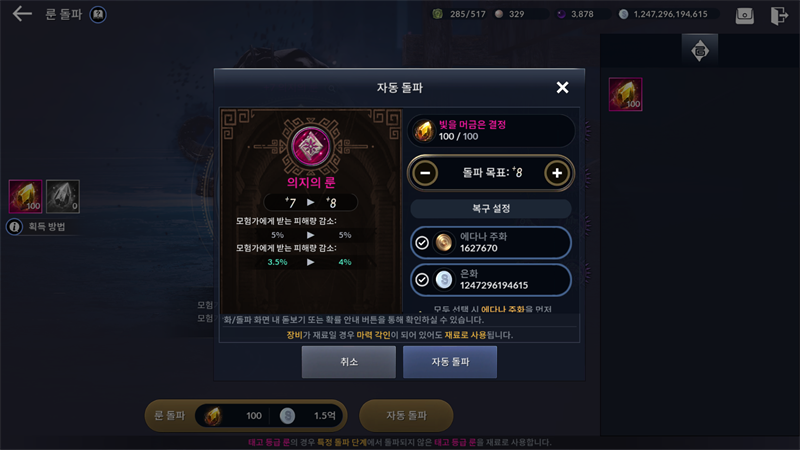Open the 복구 설정 section header

(490, 208)
